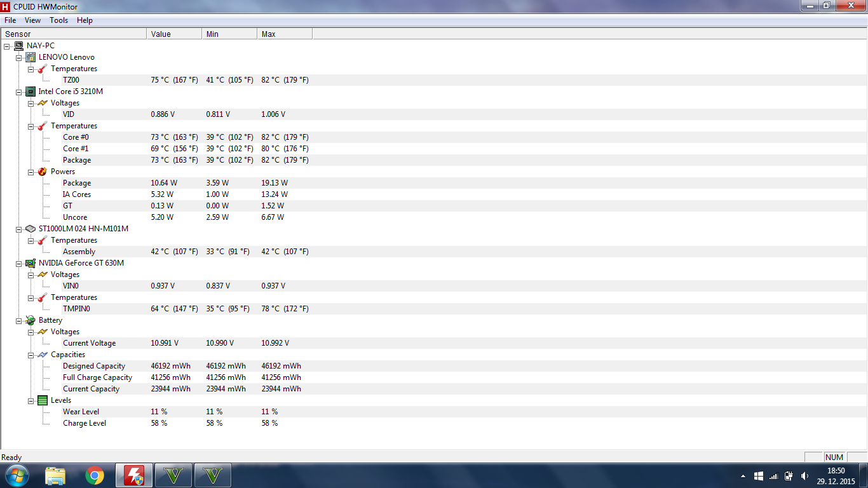Click the green bars icon beside Levels

point(43,400)
